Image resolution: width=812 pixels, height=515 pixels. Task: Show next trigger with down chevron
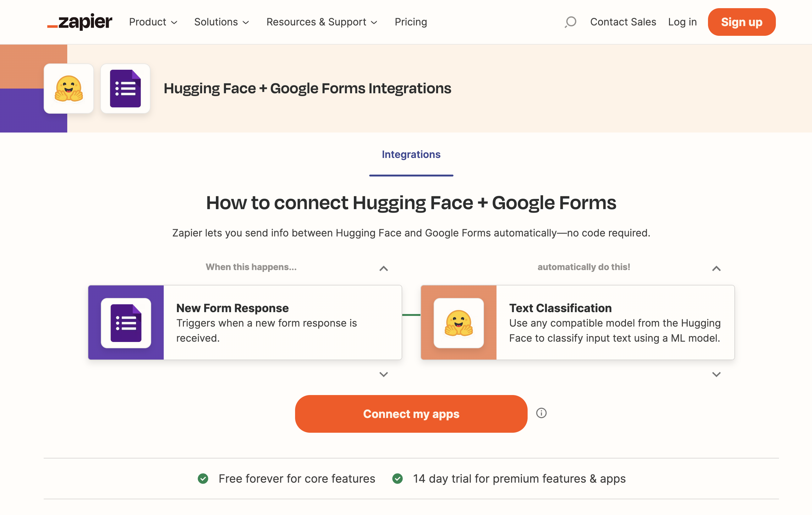tap(383, 374)
